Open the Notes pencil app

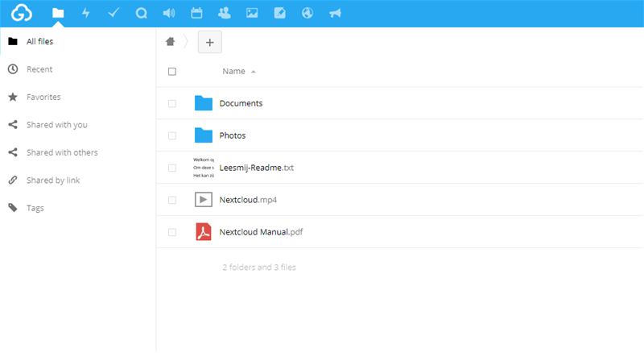(279, 13)
